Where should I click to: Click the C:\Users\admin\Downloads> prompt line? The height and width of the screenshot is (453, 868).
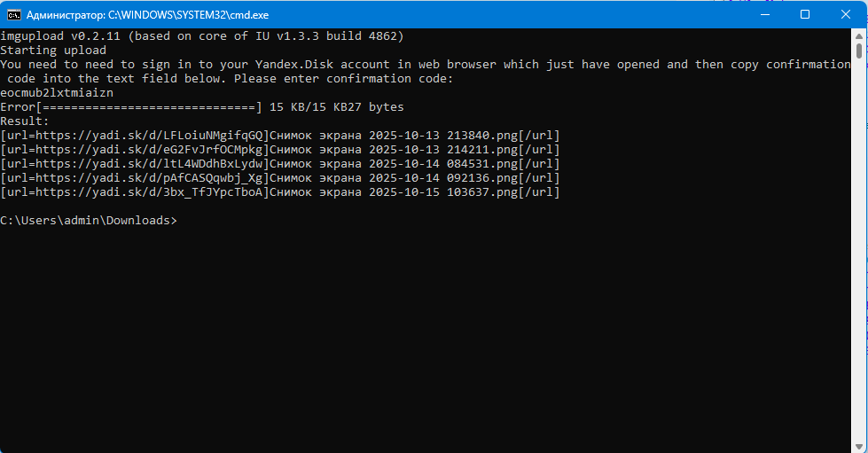(x=89, y=221)
